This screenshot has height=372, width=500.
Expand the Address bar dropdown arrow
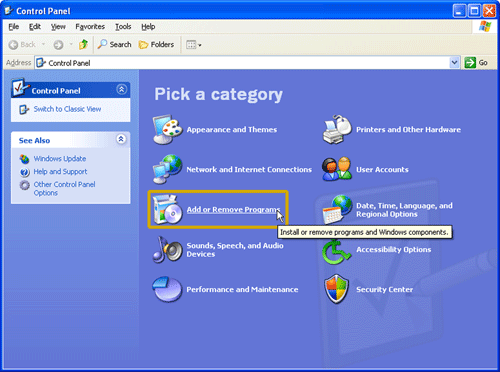tap(454, 62)
